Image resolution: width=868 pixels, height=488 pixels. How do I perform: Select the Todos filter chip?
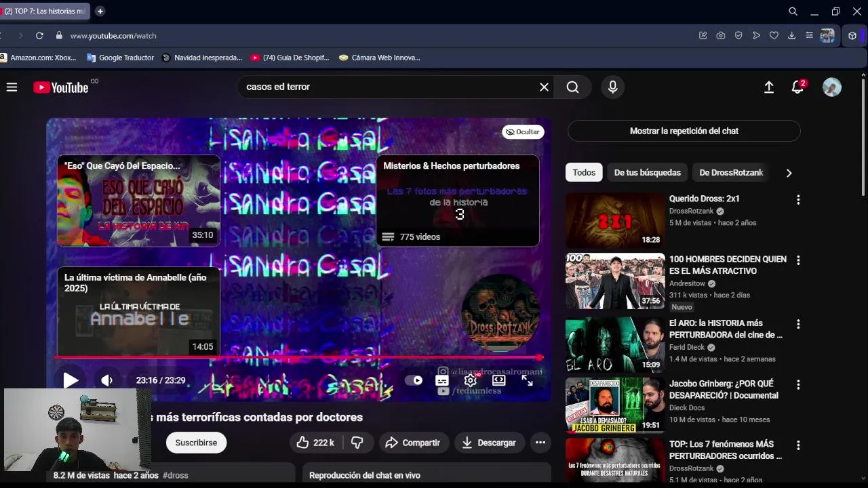point(584,172)
